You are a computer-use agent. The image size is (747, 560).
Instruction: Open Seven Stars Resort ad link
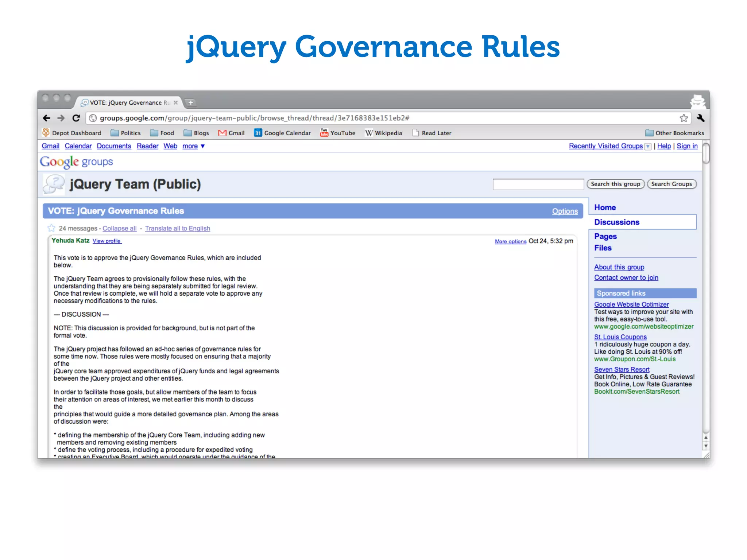point(622,369)
